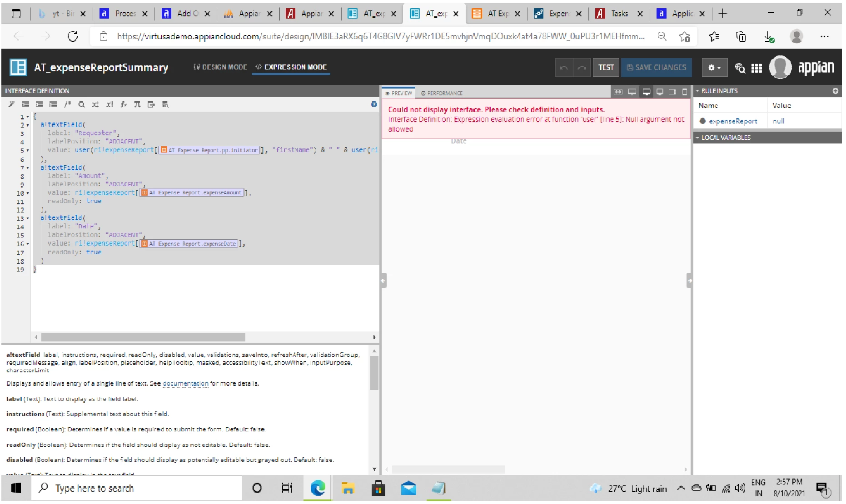Click the arrow-box icon next to pi
846x504 pixels.
coord(151,104)
